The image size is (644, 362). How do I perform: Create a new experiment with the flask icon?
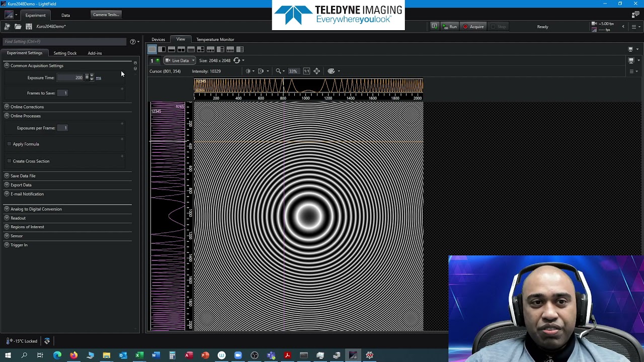pyautogui.click(x=7, y=26)
